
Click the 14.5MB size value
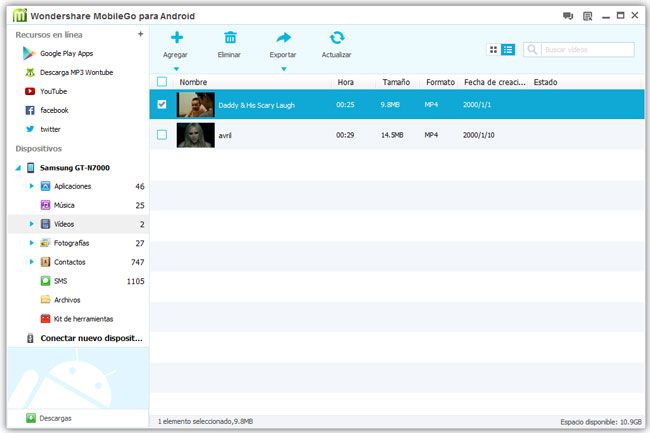click(392, 135)
